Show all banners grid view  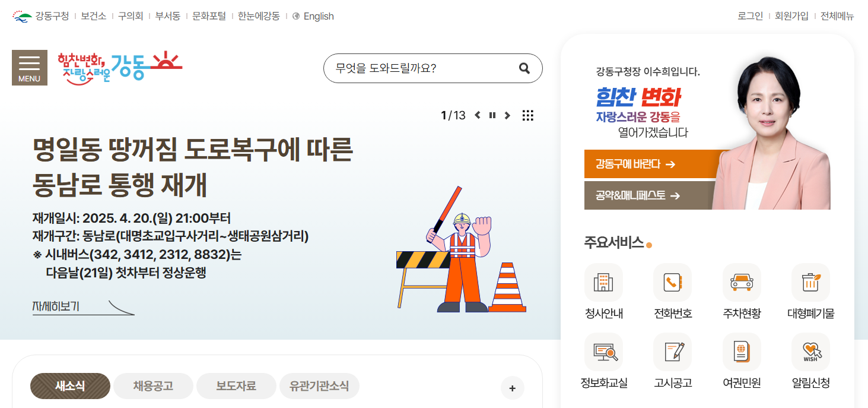click(x=528, y=116)
